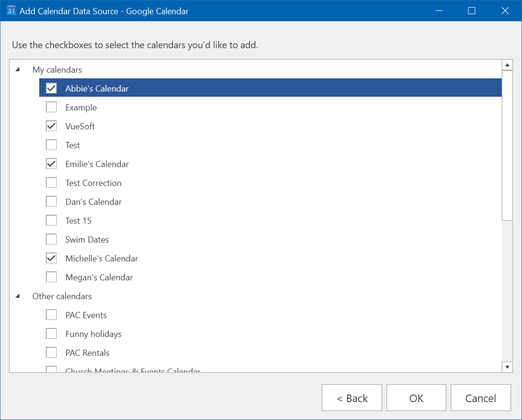The image size is (522, 420).
Task: Select the Test Correction label
Action: 93,183
